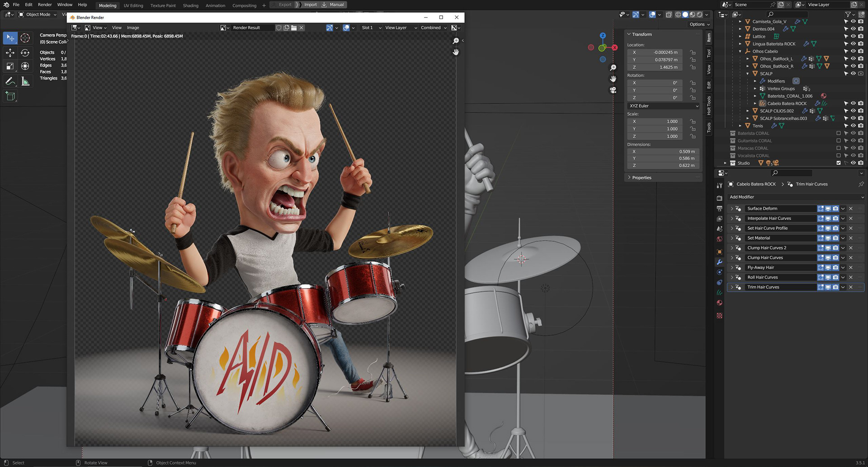This screenshot has height=467, width=868.
Task: Toggle Fly-Away Hair render camera button
Action: [835, 267]
